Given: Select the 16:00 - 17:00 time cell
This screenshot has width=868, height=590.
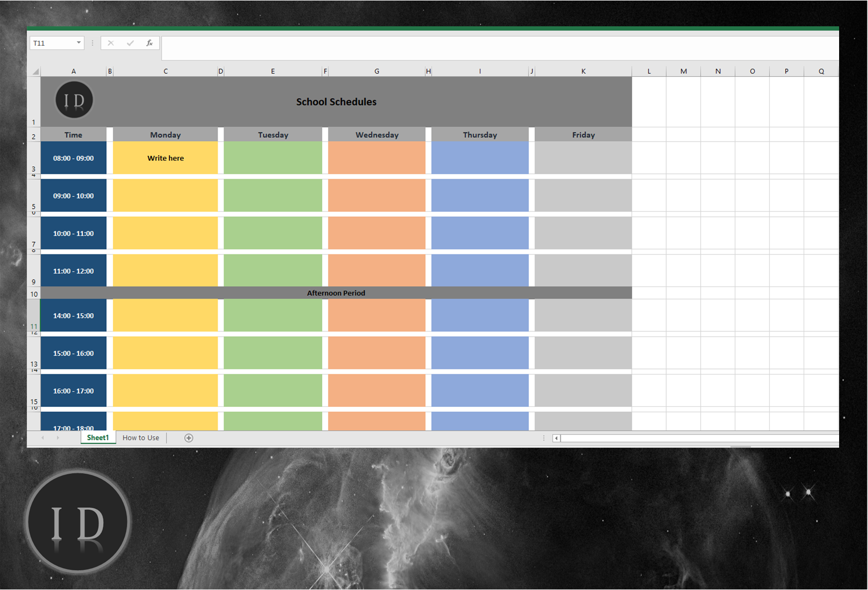Looking at the screenshot, I should pos(74,391).
